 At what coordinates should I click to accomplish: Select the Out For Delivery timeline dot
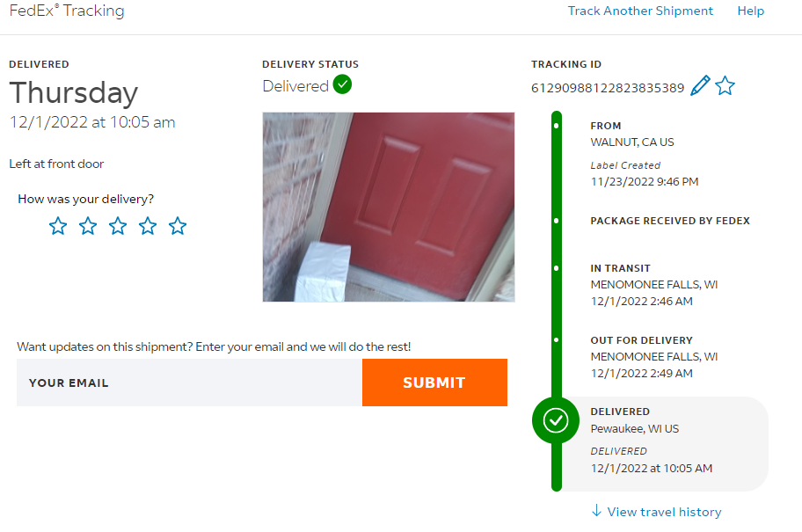click(556, 339)
